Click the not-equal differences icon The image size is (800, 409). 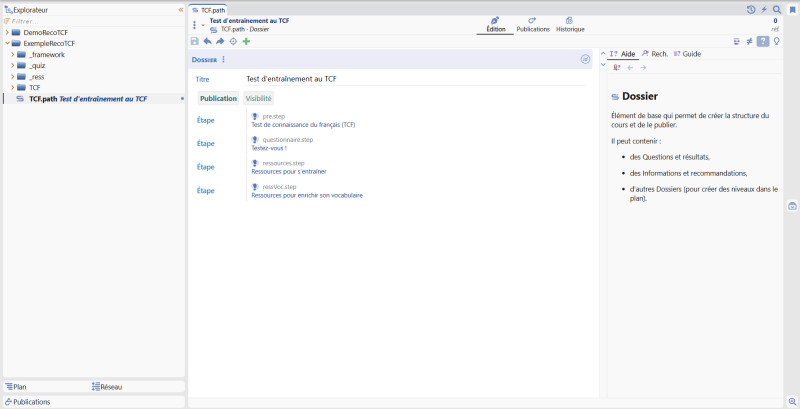749,42
